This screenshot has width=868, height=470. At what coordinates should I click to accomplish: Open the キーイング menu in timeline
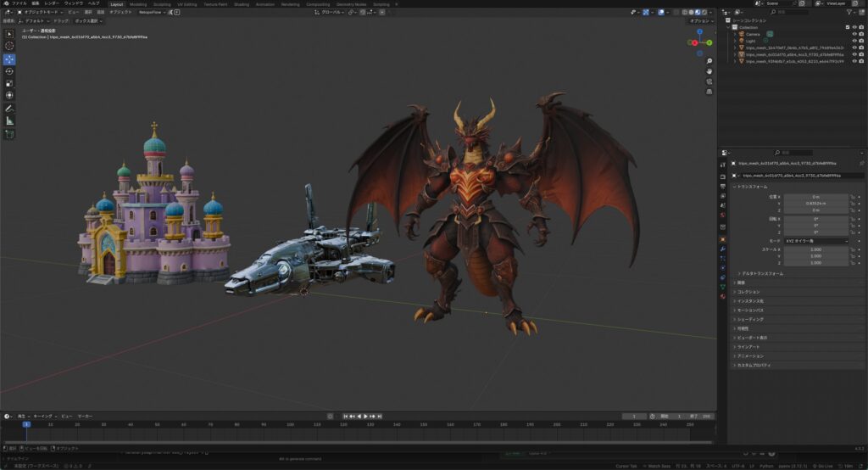[x=42, y=417]
